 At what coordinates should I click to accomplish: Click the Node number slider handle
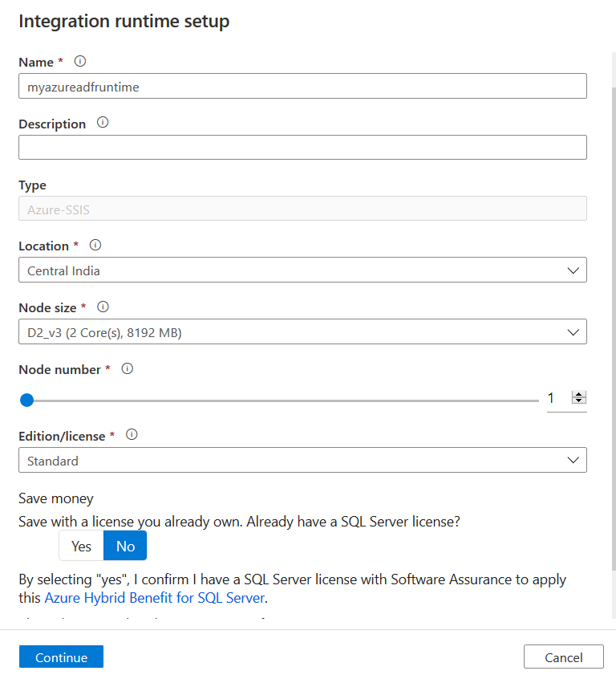[26, 400]
